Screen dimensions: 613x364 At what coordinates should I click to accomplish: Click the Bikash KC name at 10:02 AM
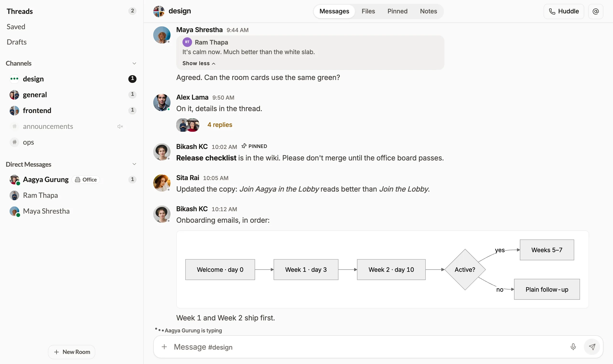[192, 146]
